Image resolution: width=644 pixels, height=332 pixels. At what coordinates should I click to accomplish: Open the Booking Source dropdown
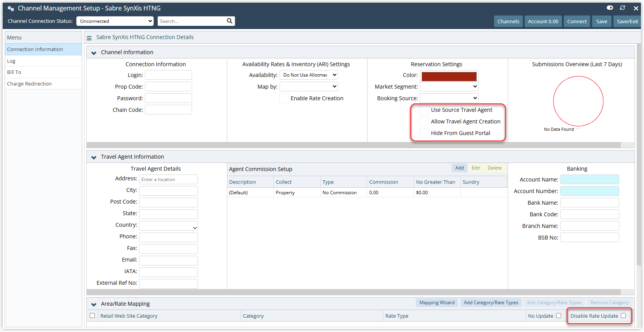[449, 98]
